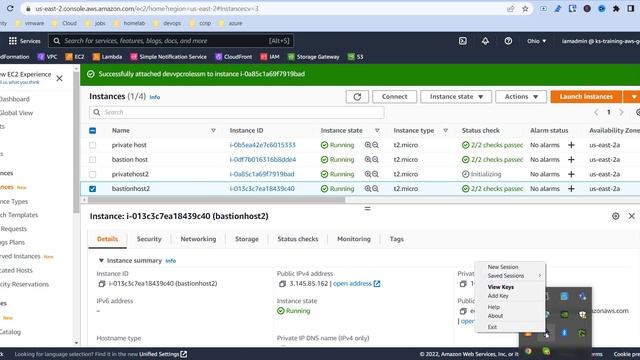Copy the Instance ID in summary
Image resolution: width=640 pixels, height=360 pixels.
tap(102, 284)
